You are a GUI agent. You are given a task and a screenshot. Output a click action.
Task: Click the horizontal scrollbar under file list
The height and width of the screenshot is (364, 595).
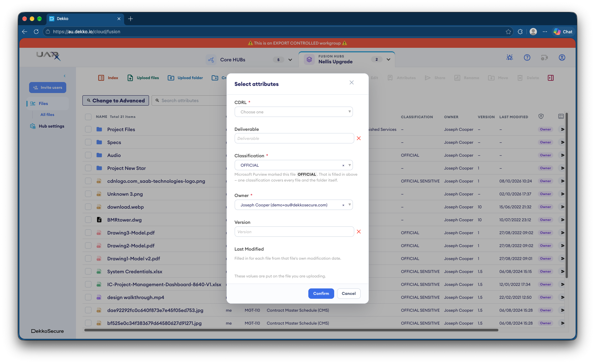coord(291,330)
